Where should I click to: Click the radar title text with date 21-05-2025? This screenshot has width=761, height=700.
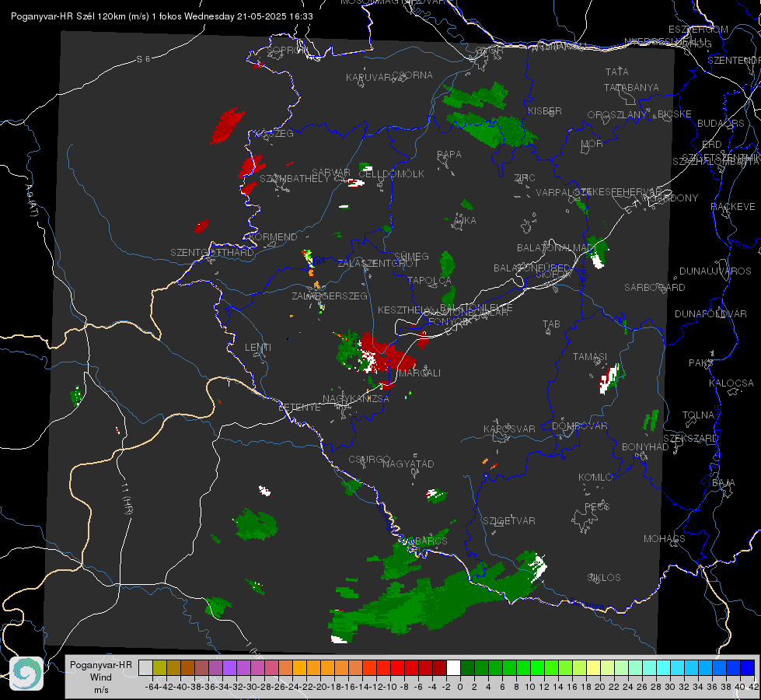[x=162, y=16]
